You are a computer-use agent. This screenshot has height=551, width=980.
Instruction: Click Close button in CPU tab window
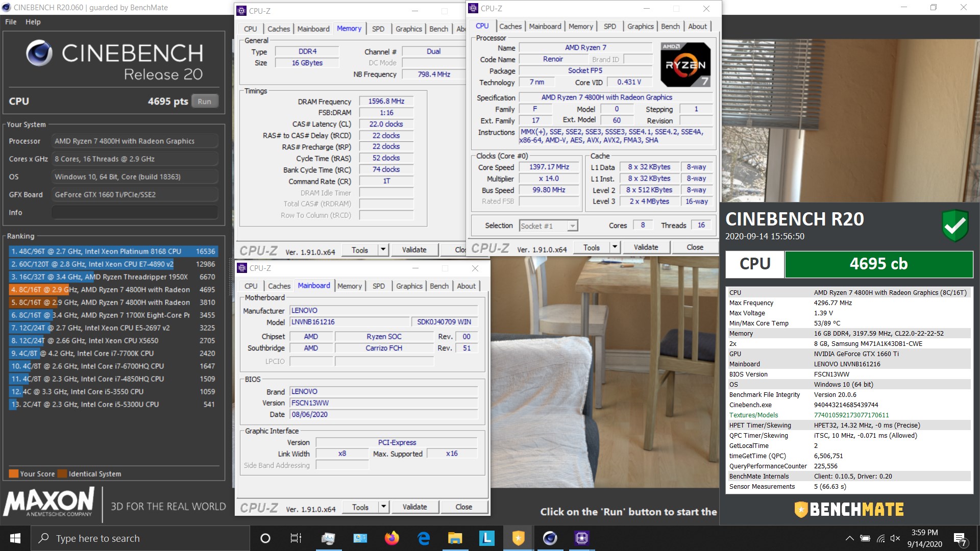click(695, 247)
